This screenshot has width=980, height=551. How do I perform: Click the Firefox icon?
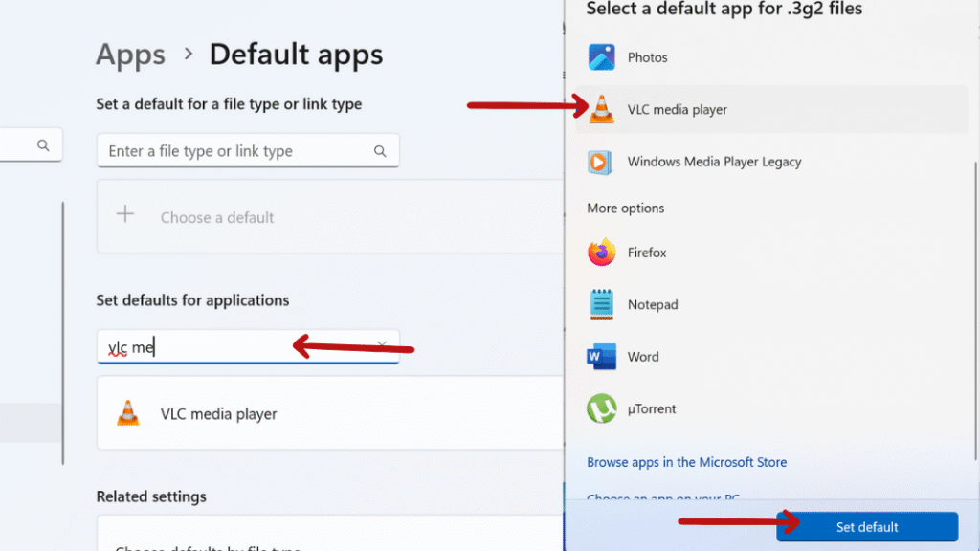pyautogui.click(x=601, y=253)
